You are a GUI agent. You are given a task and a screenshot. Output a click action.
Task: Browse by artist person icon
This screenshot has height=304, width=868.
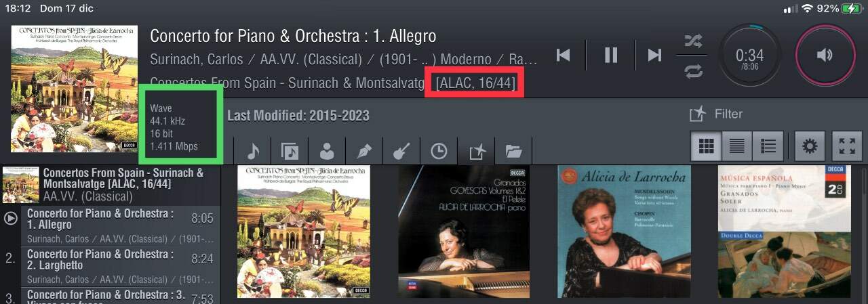(328, 150)
